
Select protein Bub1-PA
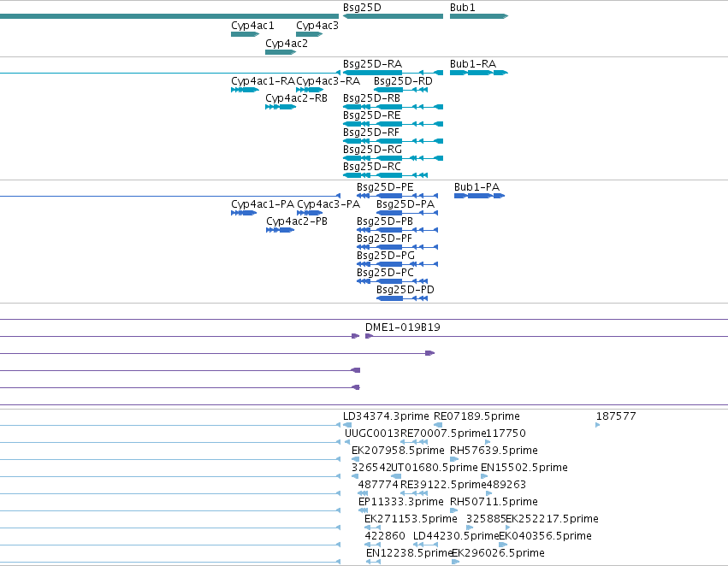pyautogui.click(x=479, y=196)
